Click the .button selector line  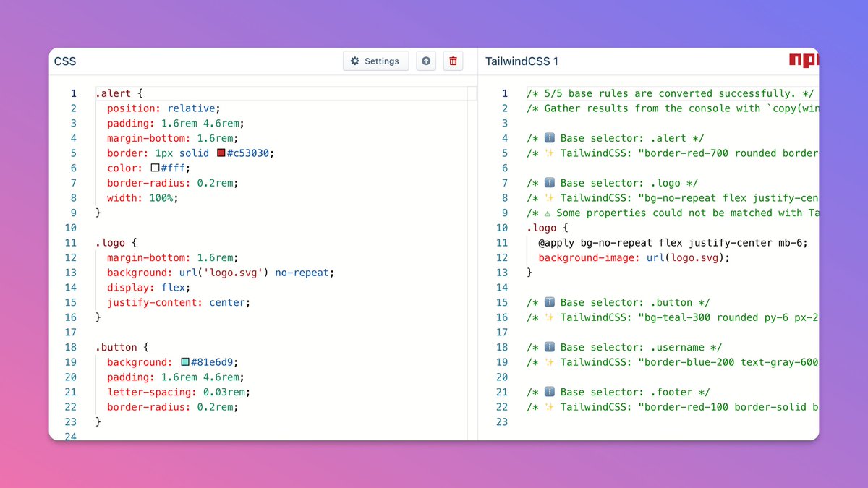[x=122, y=347]
